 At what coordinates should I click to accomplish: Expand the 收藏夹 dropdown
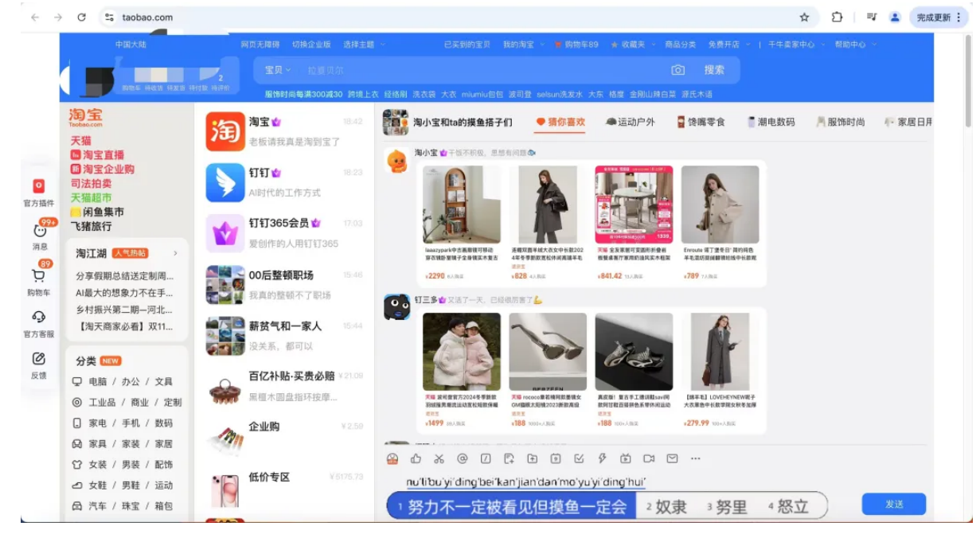633,45
